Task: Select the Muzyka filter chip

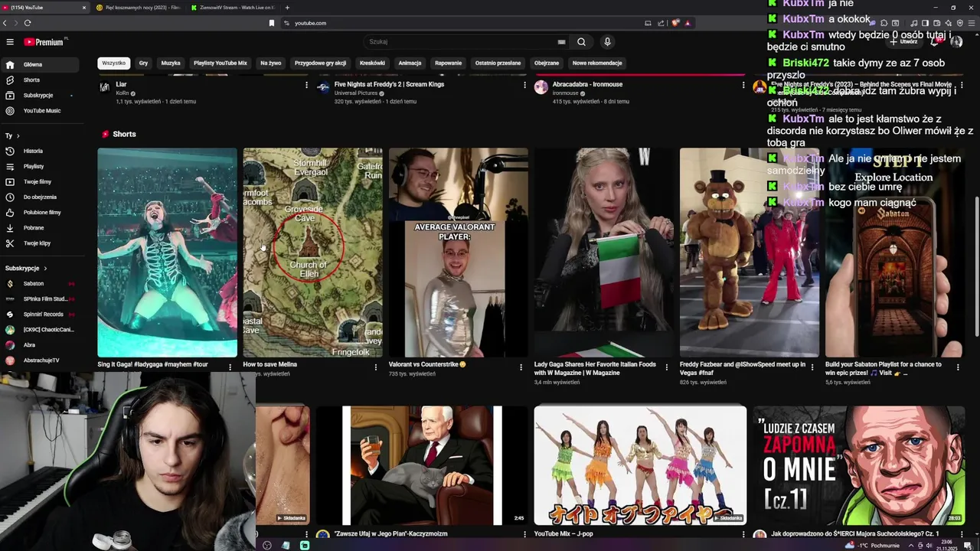Action: tap(171, 63)
